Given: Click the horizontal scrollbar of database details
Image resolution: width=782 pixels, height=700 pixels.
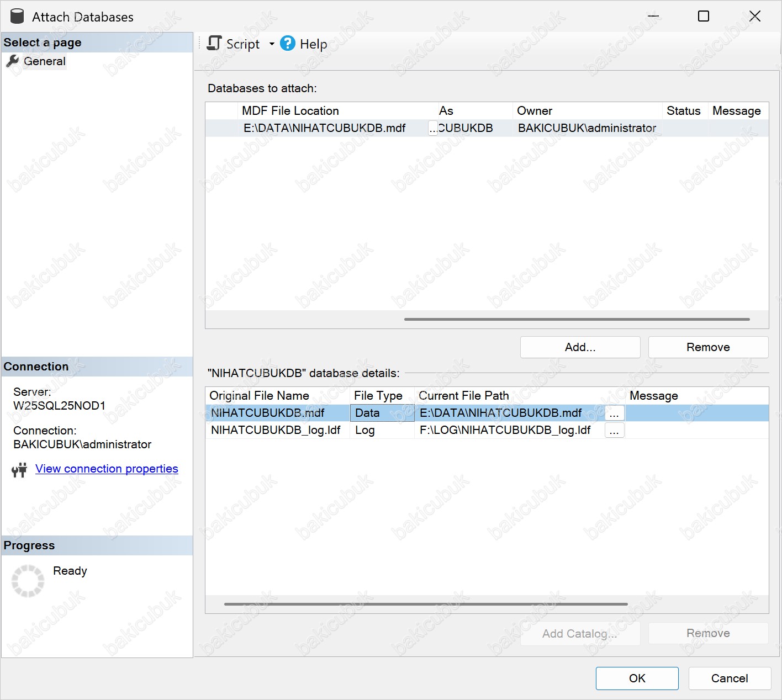Looking at the screenshot, I should (425, 604).
